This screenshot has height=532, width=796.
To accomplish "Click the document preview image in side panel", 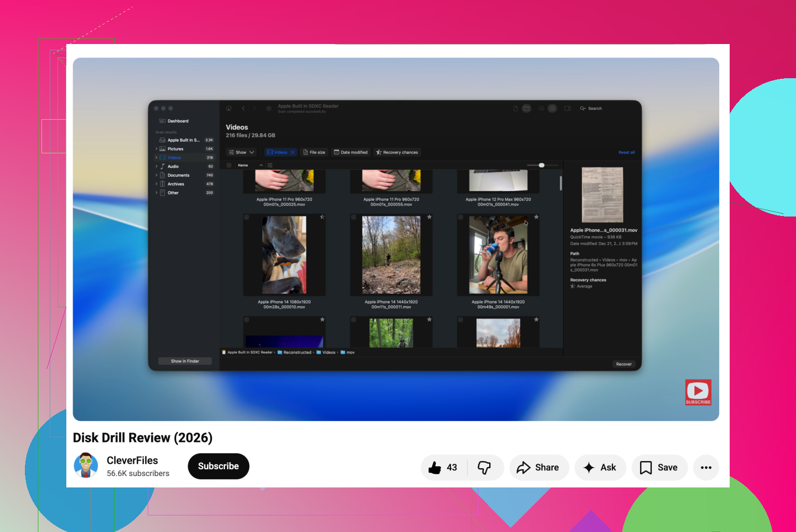I will (602, 195).
